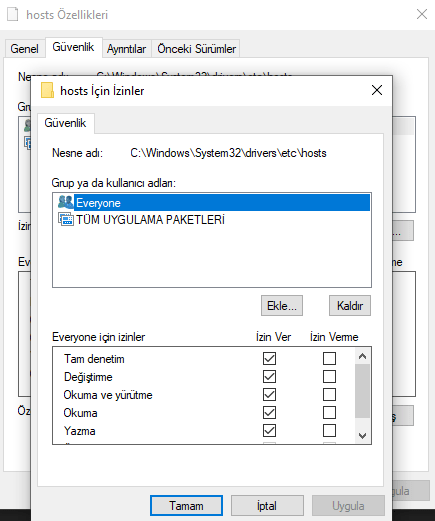The height and width of the screenshot is (521, 435).
Task: Uncheck İzin Ver for Yazma
Action: tap(269, 431)
